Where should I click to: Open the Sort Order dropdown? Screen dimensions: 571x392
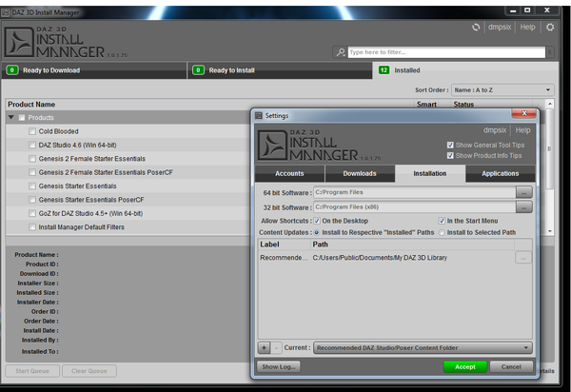coord(502,89)
